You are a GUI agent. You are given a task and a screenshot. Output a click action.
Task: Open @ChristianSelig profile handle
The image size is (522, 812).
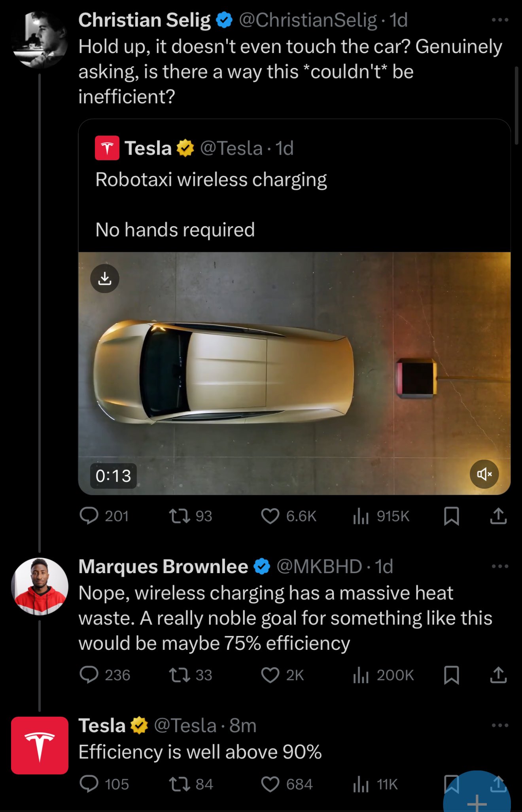(308, 20)
